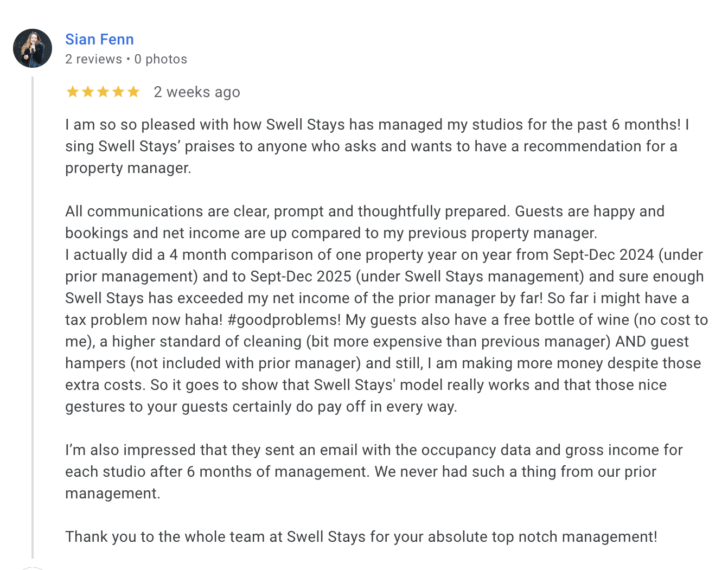
Task: Click the "2 reviews" count text
Action: 93,59
